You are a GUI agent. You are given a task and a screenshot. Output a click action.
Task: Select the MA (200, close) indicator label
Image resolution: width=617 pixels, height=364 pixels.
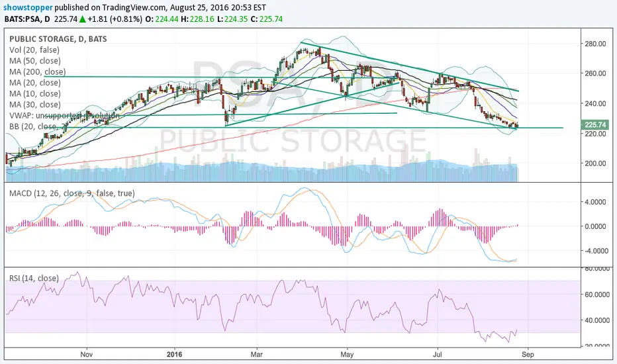click(x=37, y=71)
